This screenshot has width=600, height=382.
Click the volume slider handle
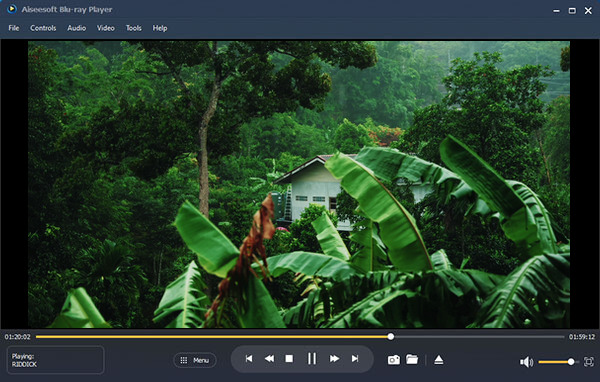tap(571, 362)
